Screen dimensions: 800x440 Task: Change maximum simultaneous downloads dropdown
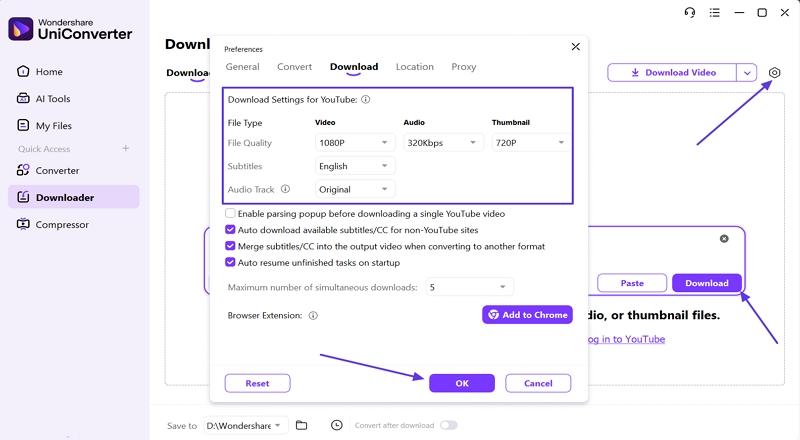tap(469, 287)
